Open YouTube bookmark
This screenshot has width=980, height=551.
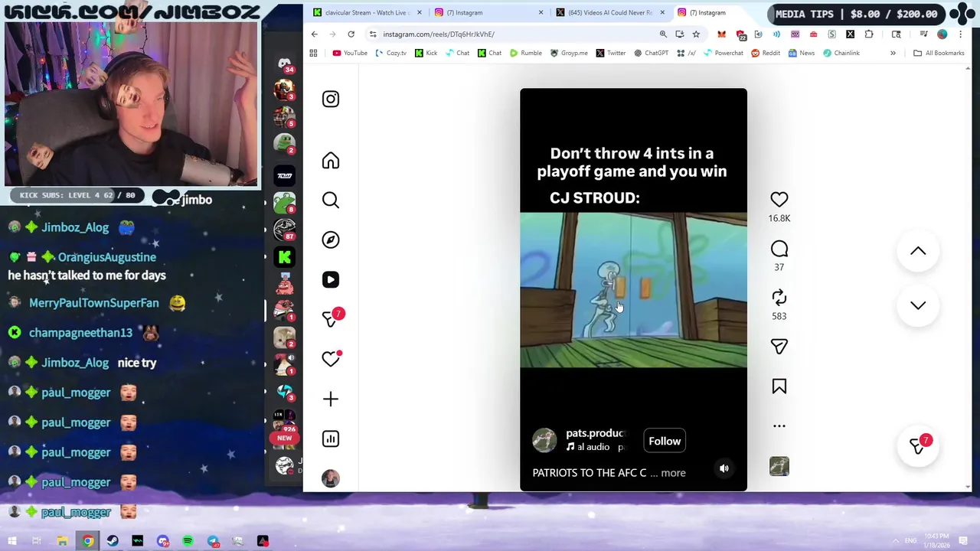(350, 53)
